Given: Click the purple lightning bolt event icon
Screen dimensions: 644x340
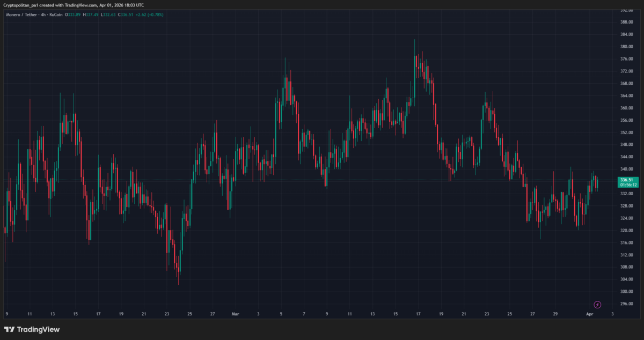Looking at the screenshot, I should (x=597, y=305).
